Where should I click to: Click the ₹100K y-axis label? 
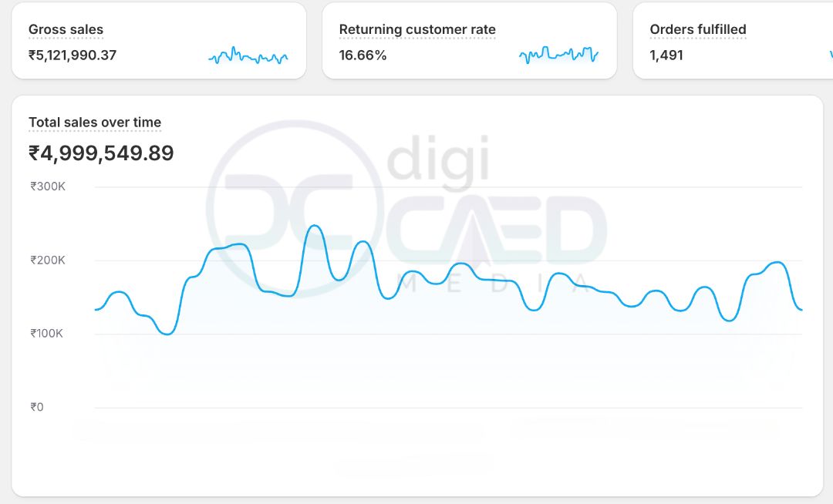48,334
